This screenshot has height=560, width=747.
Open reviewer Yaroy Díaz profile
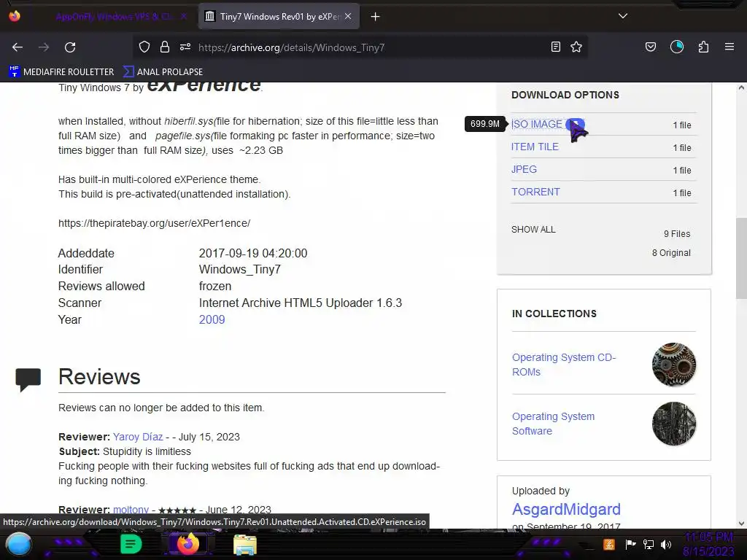coord(138,437)
